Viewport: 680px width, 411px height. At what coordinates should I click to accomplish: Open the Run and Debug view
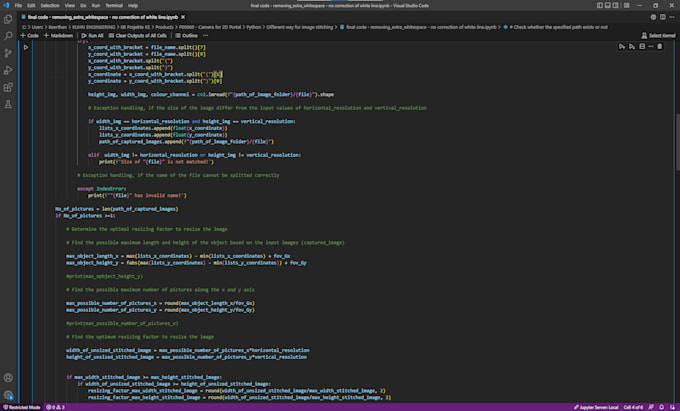tap(8, 70)
